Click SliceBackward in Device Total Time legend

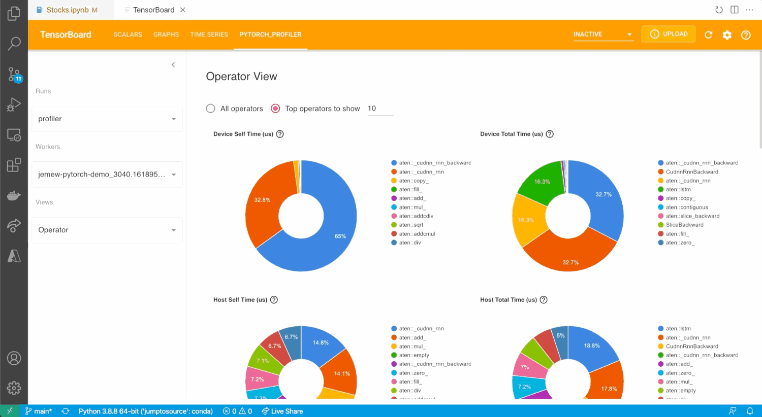coord(685,225)
